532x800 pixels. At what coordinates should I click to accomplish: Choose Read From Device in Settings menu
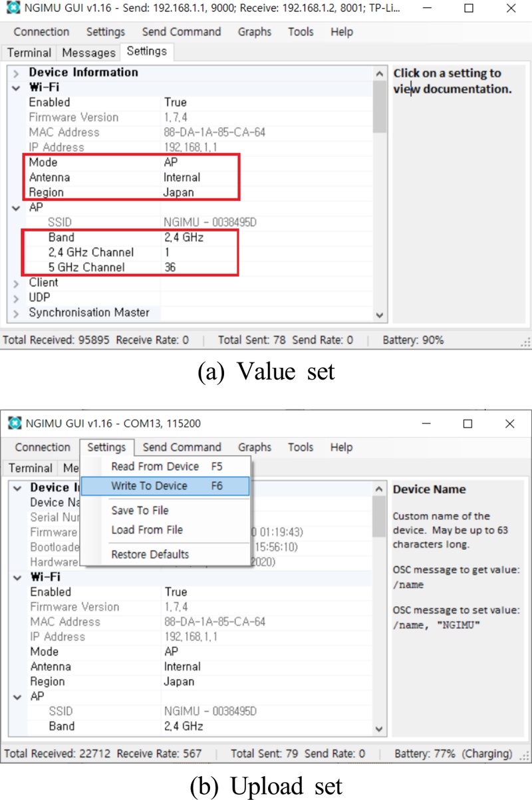pos(165,467)
